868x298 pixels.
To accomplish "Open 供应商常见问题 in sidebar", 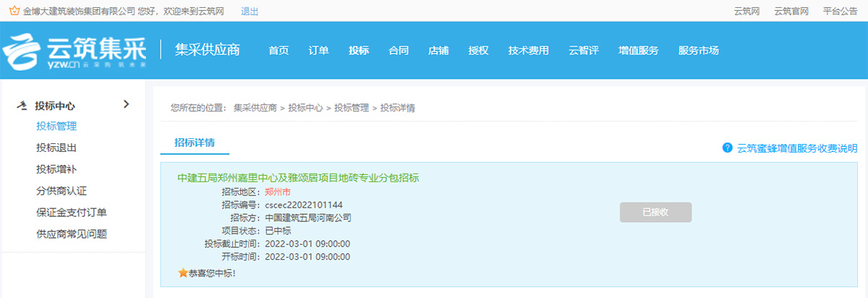I will pos(72,234).
